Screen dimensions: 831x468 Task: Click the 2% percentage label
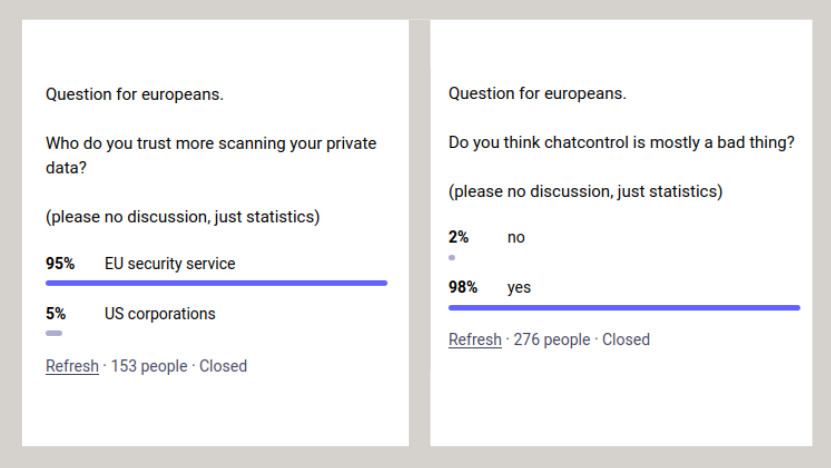[459, 238]
